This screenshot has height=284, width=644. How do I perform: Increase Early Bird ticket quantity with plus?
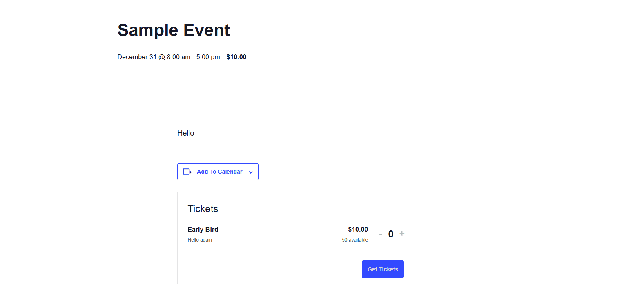coord(402,233)
